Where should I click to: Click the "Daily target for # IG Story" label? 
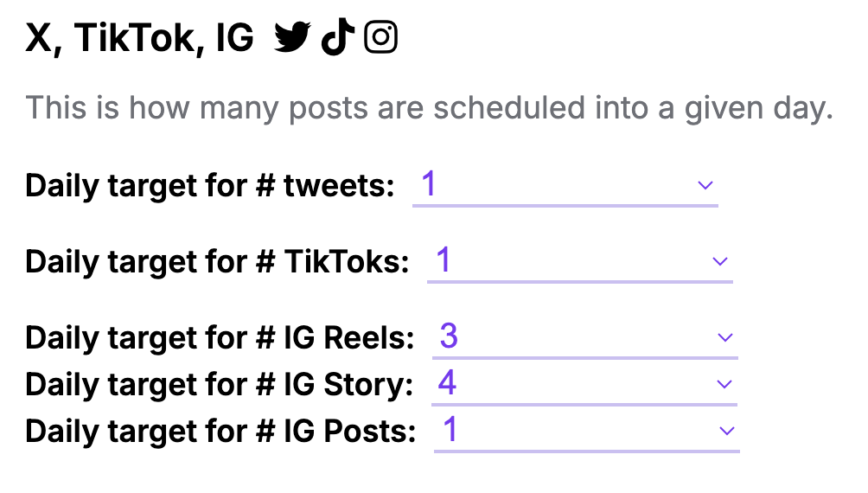tap(220, 383)
